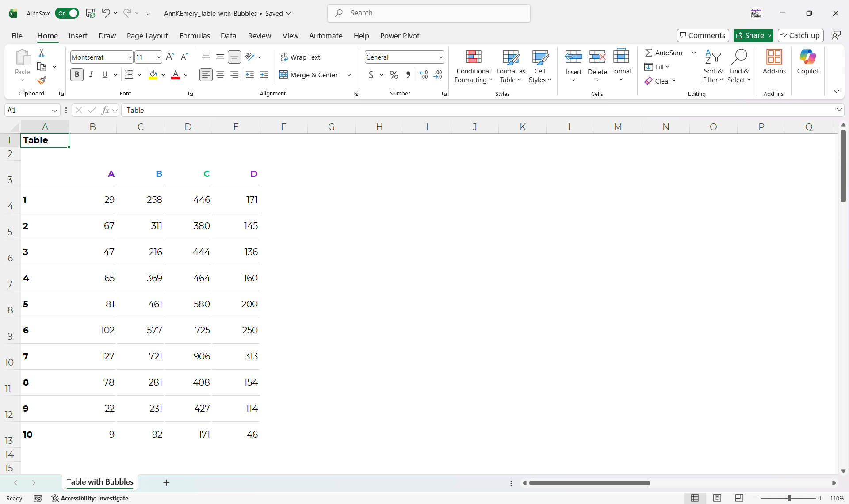This screenshot has width=849, height=504.
Task: Click the Format Painter brush icon
Action: tap(42, 81)
